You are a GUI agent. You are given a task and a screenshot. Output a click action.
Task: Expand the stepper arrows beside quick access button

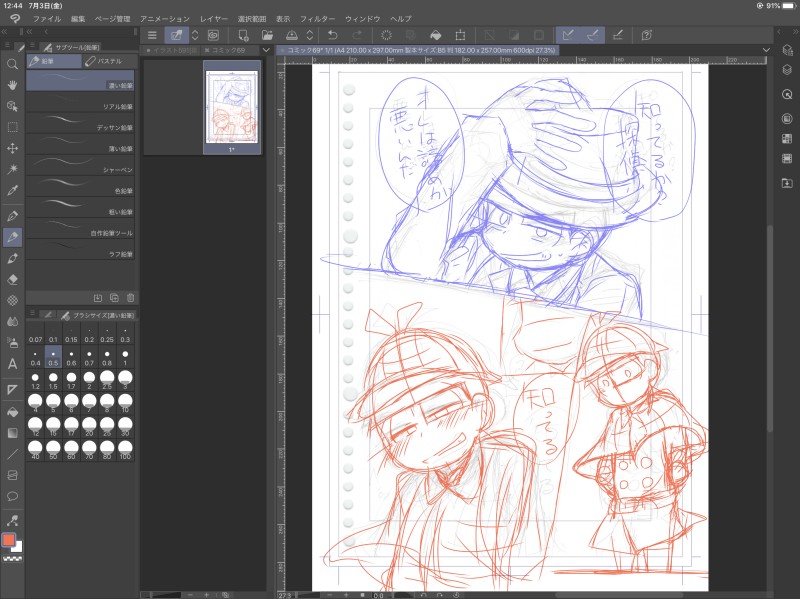[194, 35]
